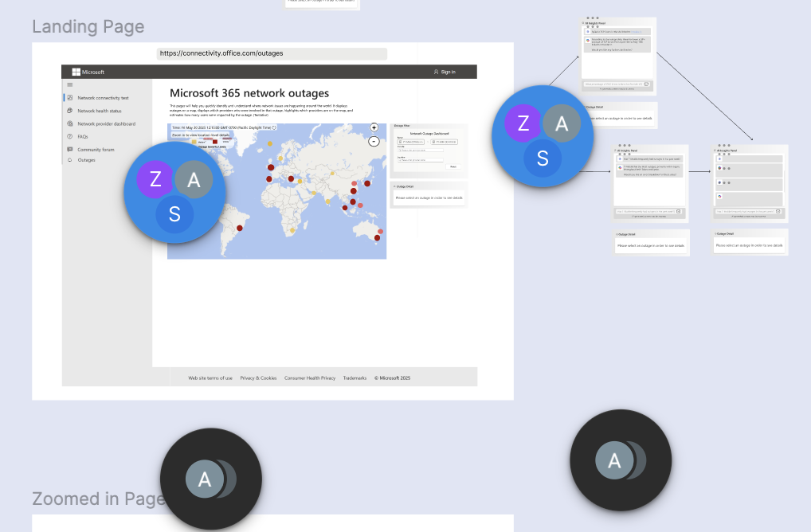Viewport: 811px width, 532px height.
Task: Click Consumer Health Privacy footer link
Action: 310,378
